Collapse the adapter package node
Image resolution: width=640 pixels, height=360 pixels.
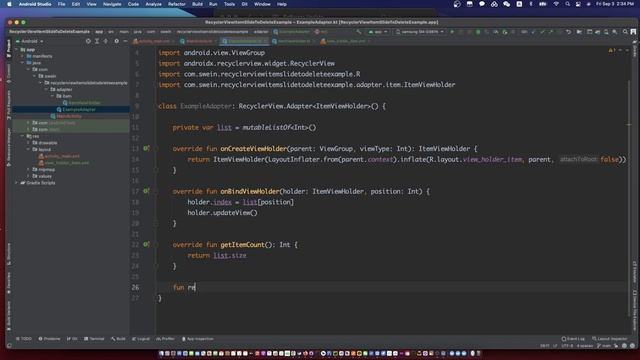pyautogui.click(x=47, y=89)
